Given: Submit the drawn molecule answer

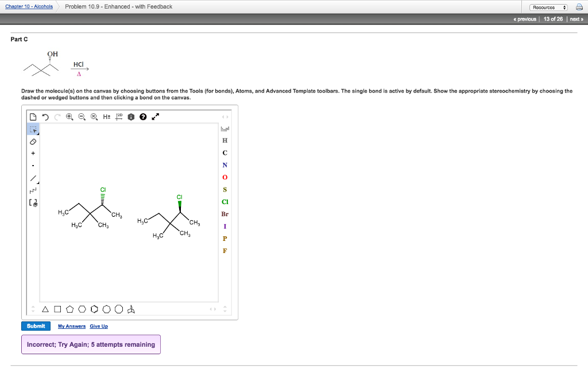Looking at the screenshot, I should [x=36, y=325].
